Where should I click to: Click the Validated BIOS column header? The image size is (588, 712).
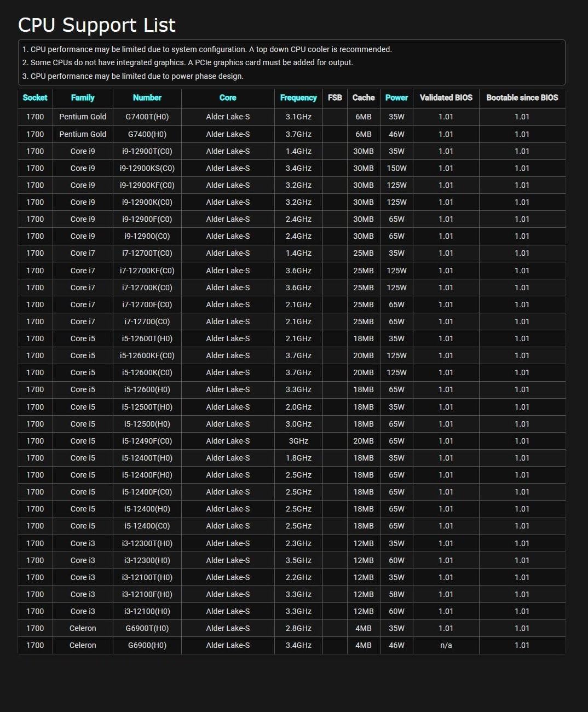coord(446,97)
